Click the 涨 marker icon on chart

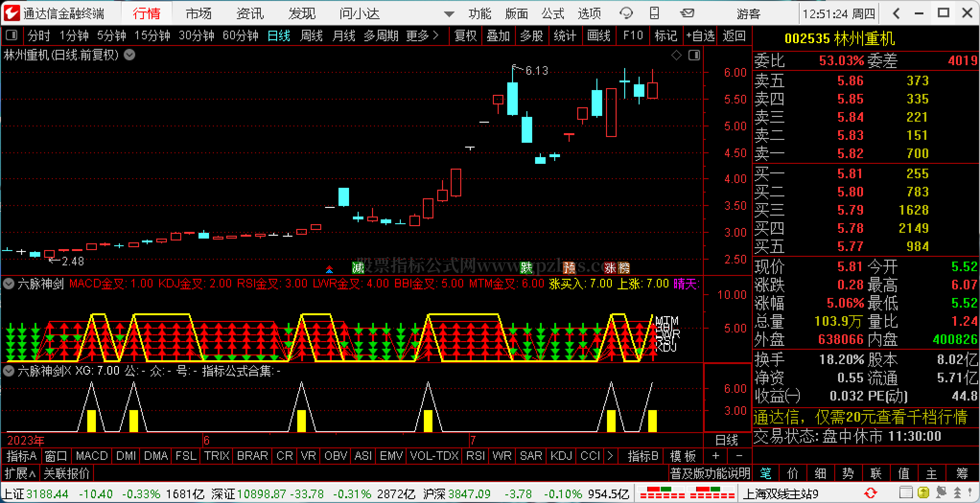pos(610,267)
